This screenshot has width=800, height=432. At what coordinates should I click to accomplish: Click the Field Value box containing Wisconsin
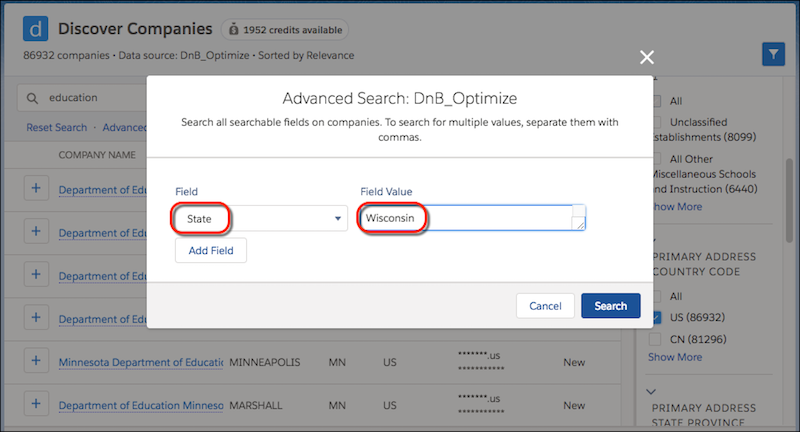pyautogui.click(x=471, y=218)
